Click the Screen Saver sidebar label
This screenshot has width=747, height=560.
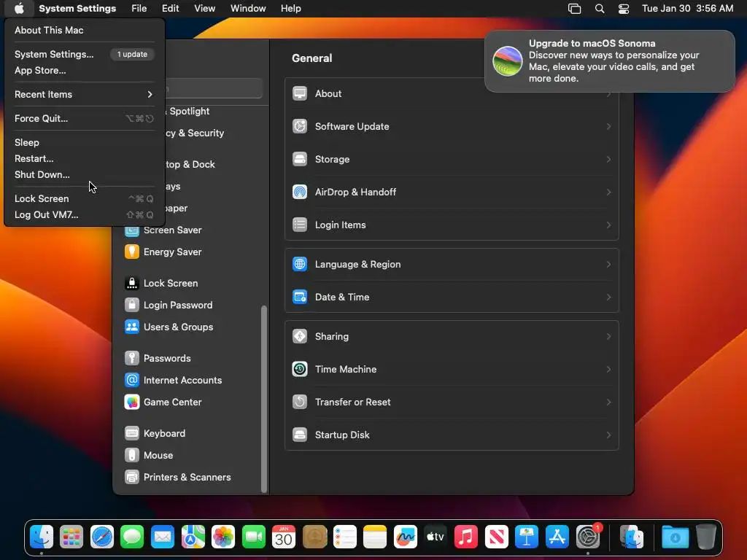point(172,230)
